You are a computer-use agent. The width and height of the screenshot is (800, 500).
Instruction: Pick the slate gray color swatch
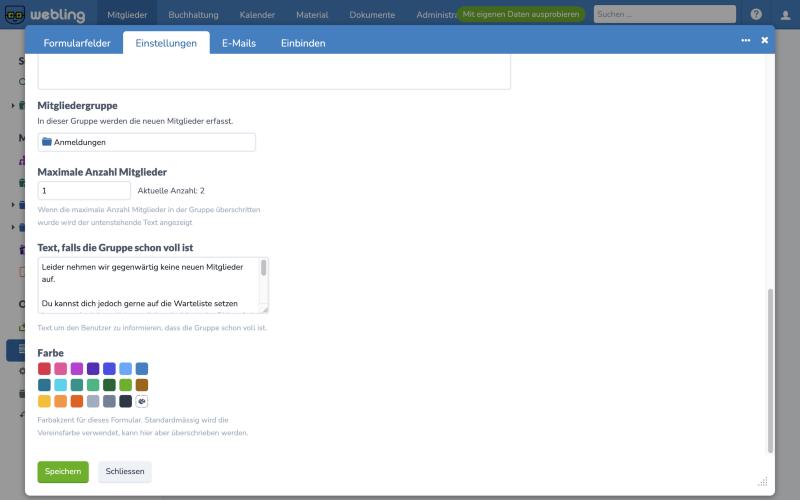(109, 401)
